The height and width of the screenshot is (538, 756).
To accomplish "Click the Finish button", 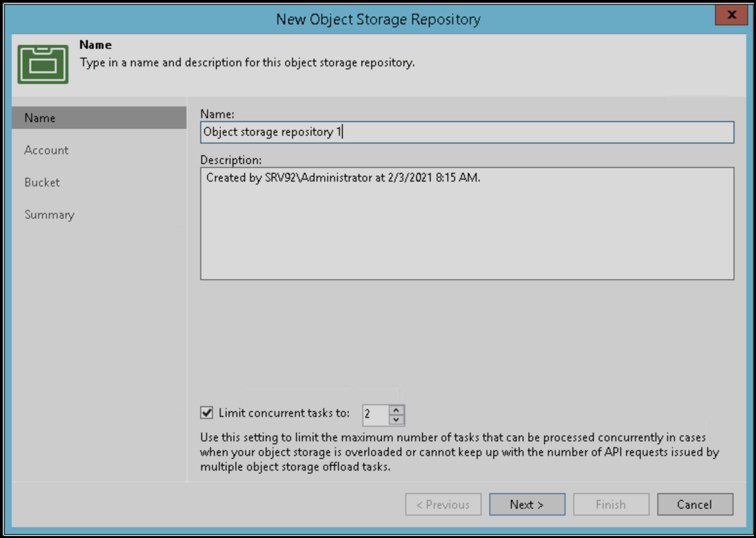I will pos(611,504).
